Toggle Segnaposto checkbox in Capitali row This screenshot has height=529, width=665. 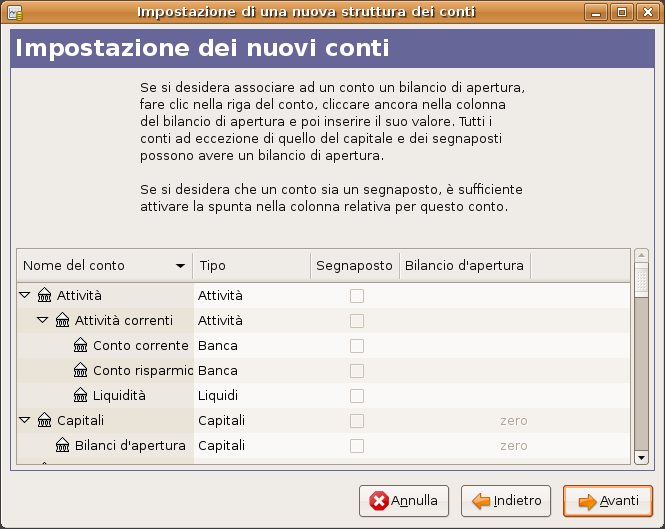point(357,421)
